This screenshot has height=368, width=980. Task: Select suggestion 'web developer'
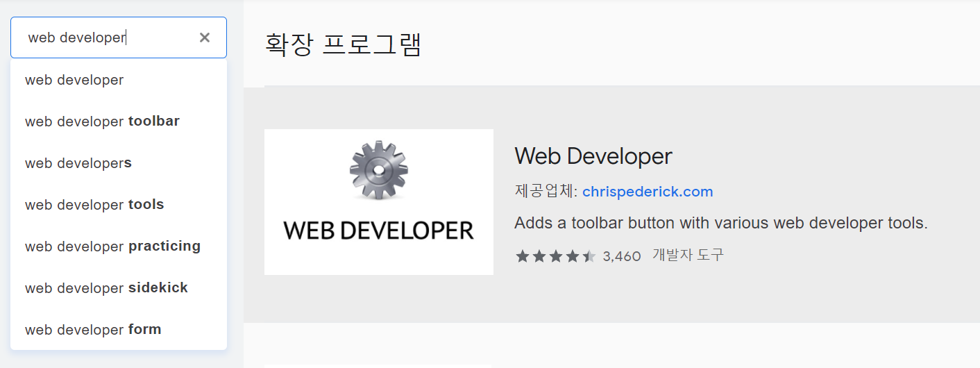(x=119, y=80)
